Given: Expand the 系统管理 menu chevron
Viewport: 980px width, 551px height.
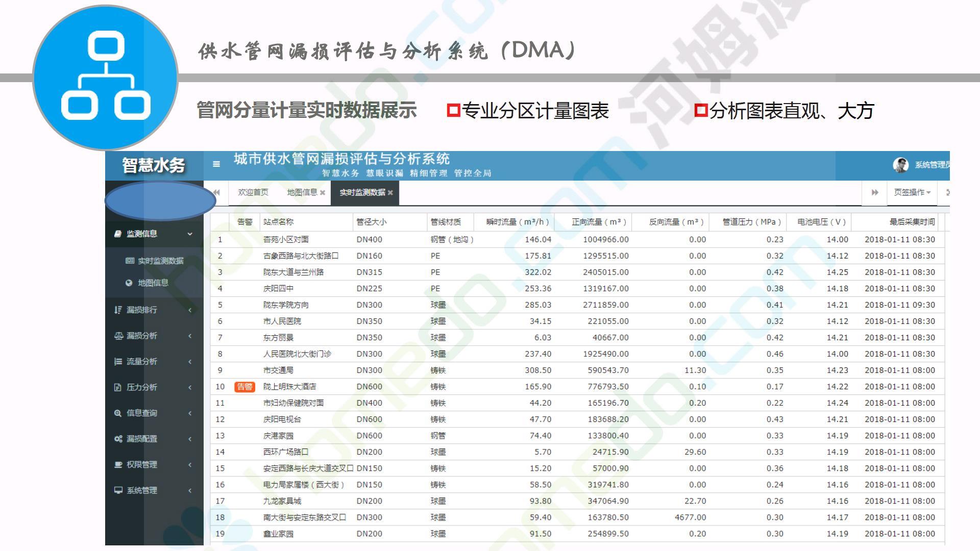Looking at the screenshot, I should (190, 490).
